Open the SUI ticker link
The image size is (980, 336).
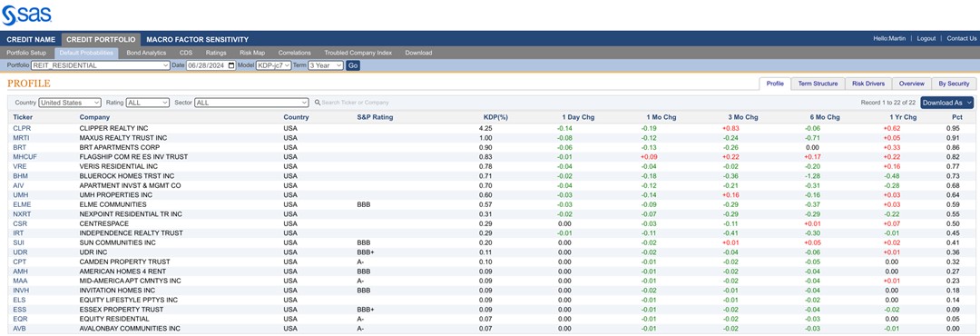18,242
